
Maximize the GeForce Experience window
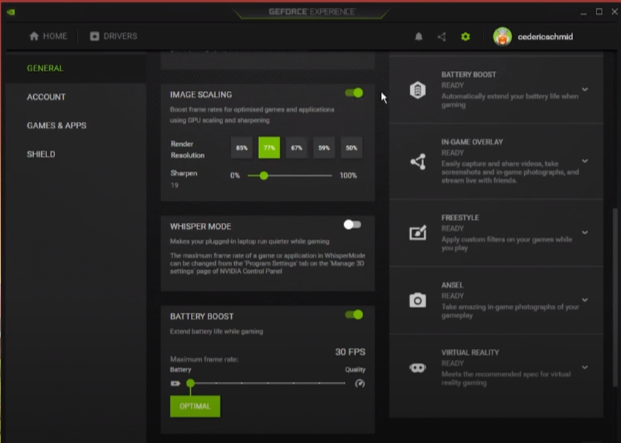599,12
